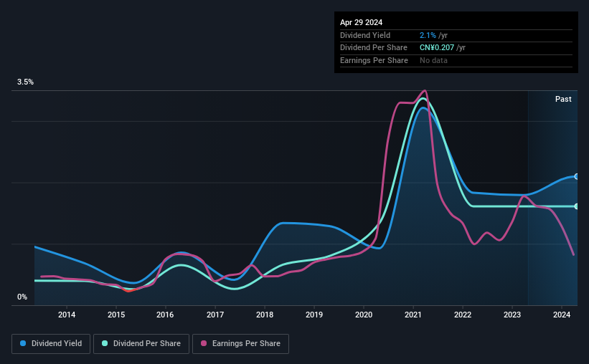Viewport: 589px width, 364px height.
Task: Click the 2.1% dividend yield value
Action: (428, 35)
